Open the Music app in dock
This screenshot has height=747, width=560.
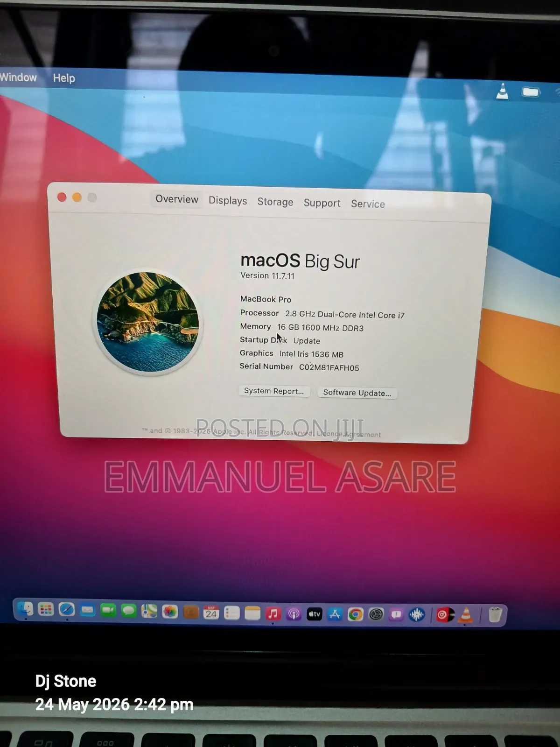[x=273, y=613]
